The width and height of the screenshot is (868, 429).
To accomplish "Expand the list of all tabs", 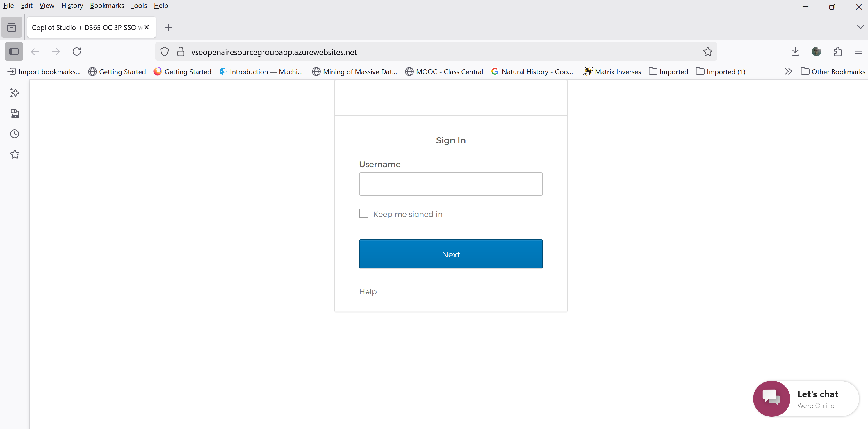I will pos(860,27).
